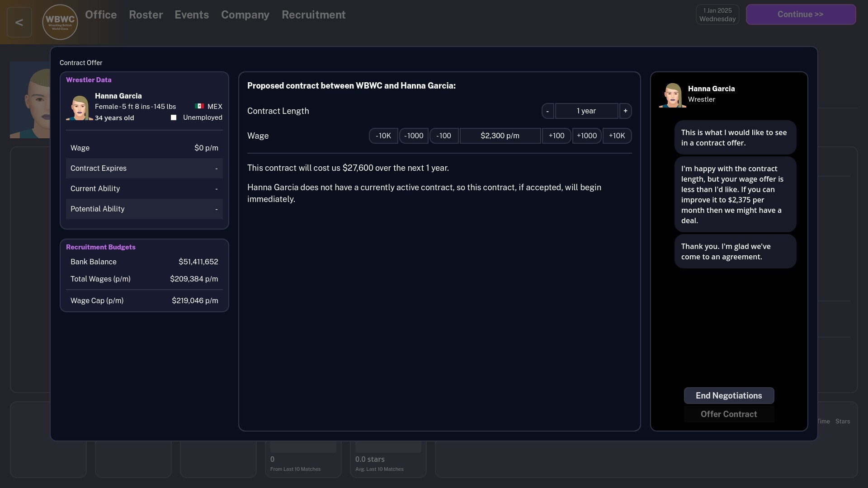The width and height of the screenshot is (868, 488).
Task: Click the large wrestler portrait behind the dialog
Action: coord(29,99)
